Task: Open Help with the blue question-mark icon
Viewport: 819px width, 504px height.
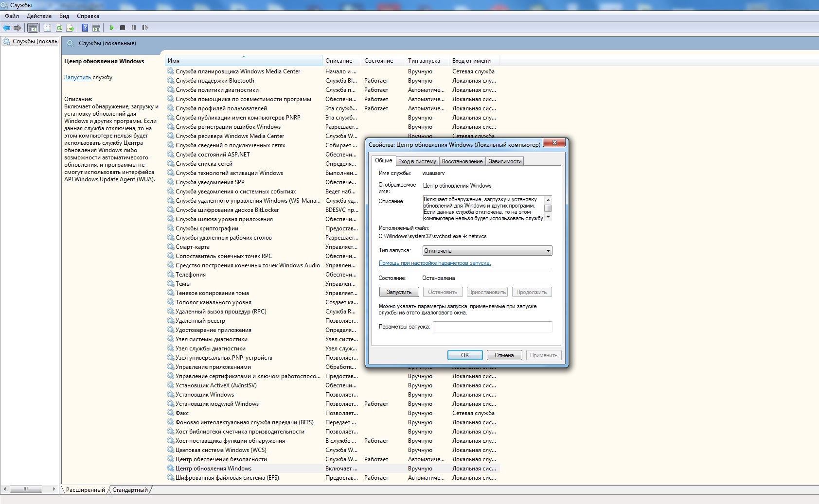Action: (x=85, y=28)
